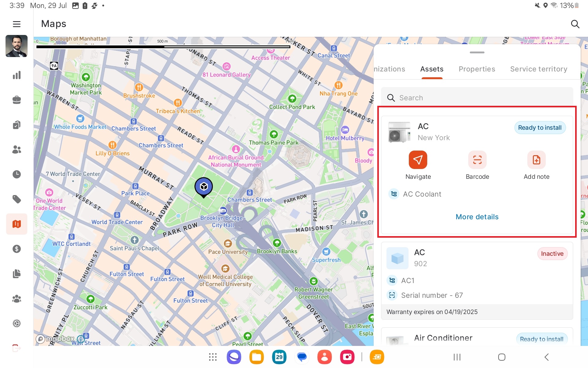Image resolution: width=588 pixels, height=368 pixels.
Task: Focus the asset Search field
Action: 477,98
